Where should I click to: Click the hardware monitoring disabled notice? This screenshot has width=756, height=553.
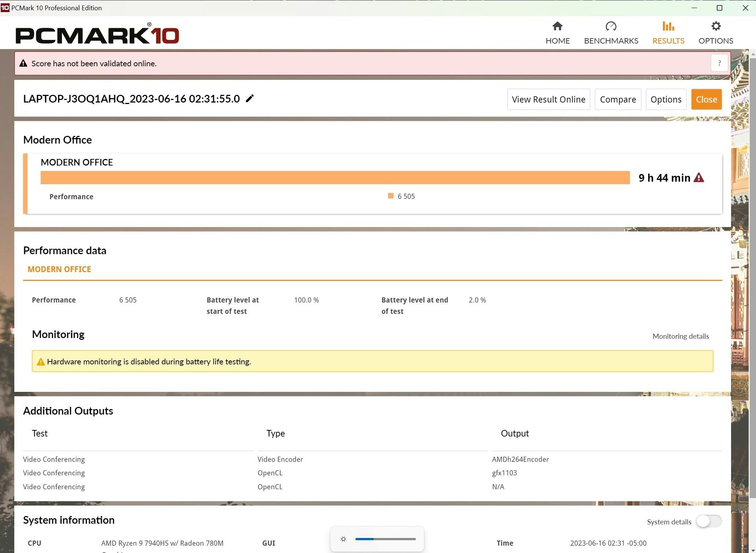pyautogui.click(x=372, y=361)
